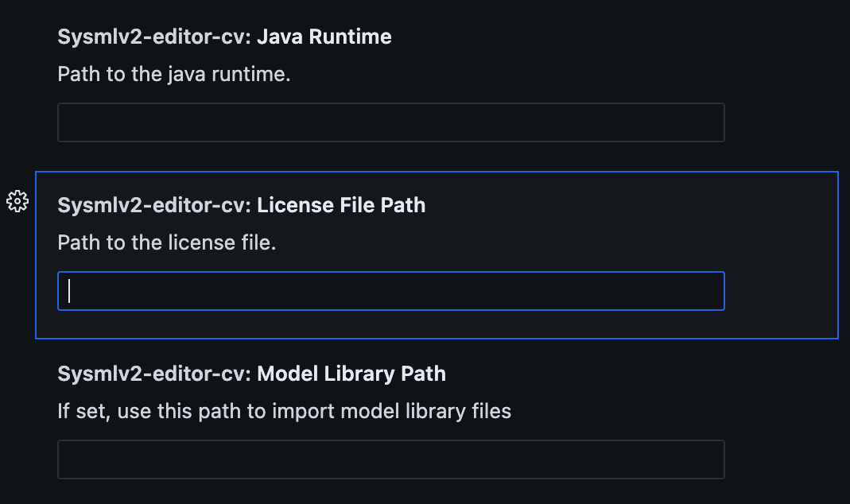Click the 'Path to the license file.' description
Viewport: 850px width, 504px height.
(167, 242)
